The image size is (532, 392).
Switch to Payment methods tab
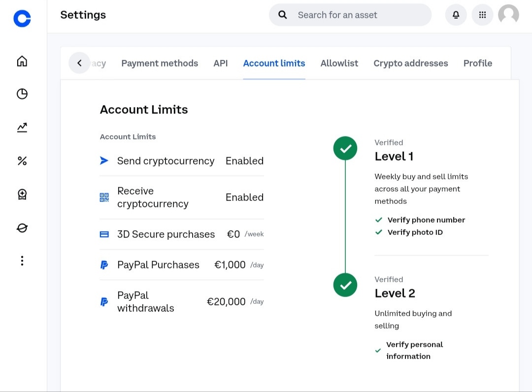point(160,63)
